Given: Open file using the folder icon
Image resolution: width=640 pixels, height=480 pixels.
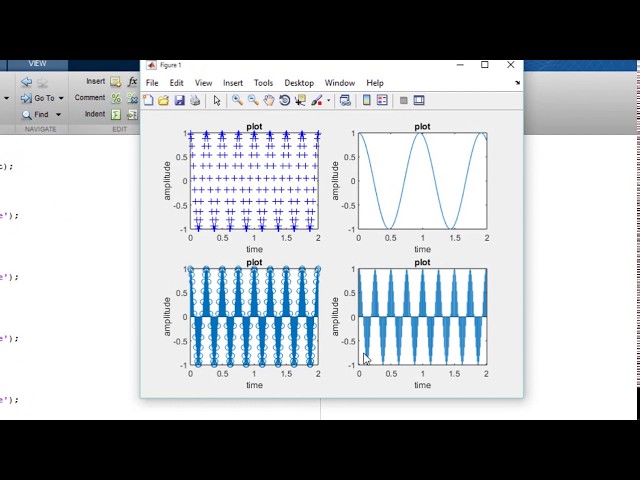Looking at the screenshot, I should click(164, 100).
